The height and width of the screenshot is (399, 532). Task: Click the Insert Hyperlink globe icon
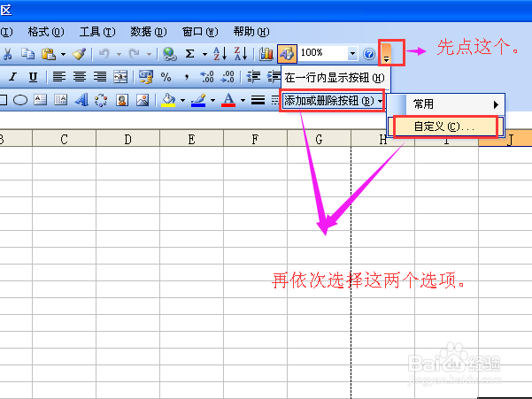coord(170,54)
